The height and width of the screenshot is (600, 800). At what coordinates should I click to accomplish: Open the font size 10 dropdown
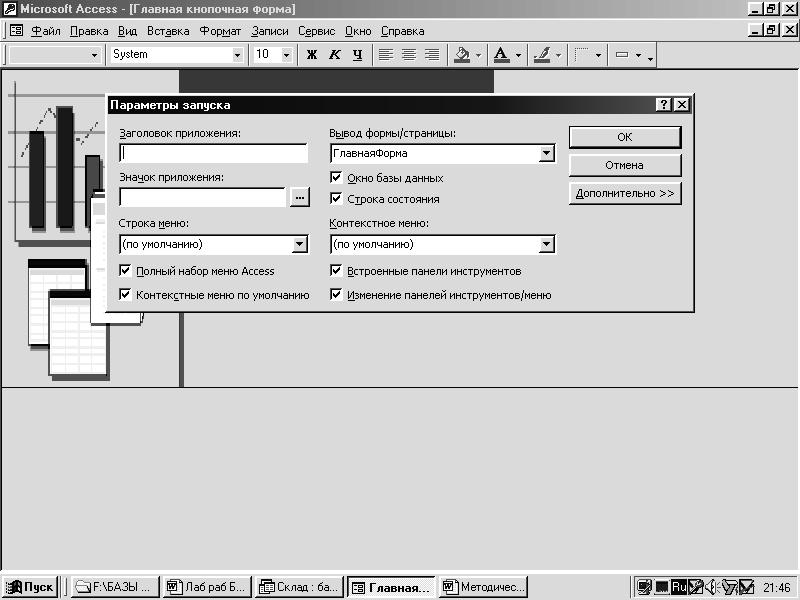click(286, 55)
